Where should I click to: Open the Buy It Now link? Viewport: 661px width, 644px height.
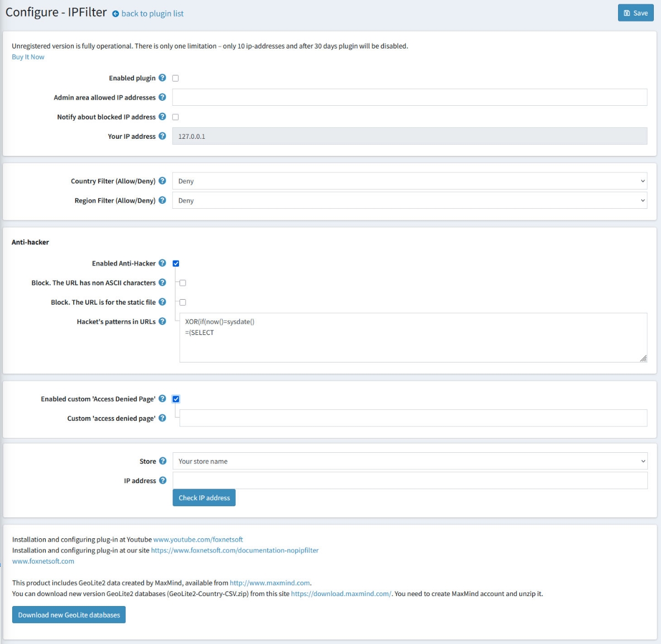point(28,57)
